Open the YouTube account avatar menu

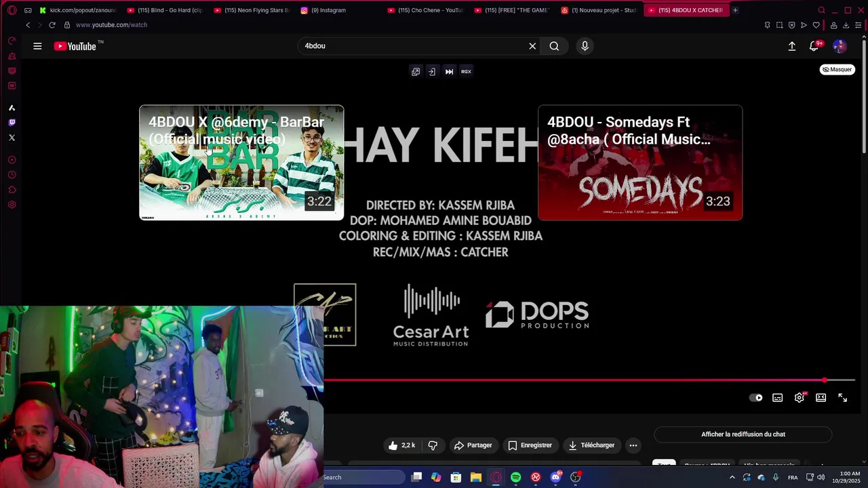point(840,46)
